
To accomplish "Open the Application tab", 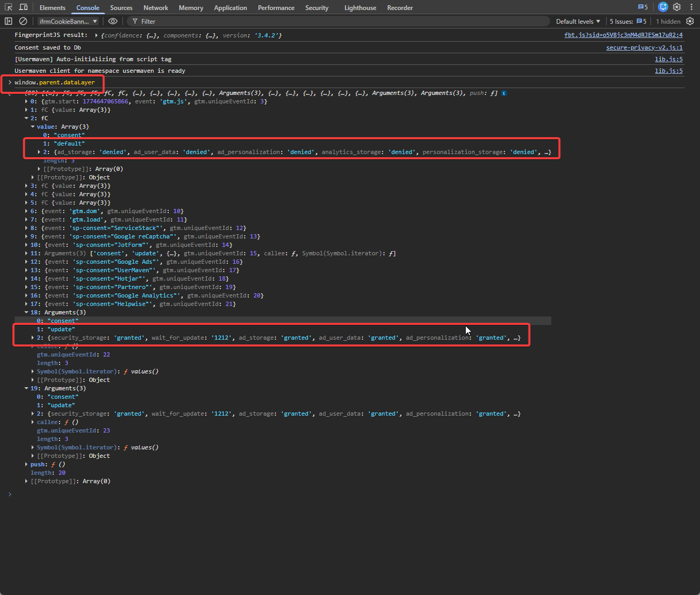I will click(231, 7).
